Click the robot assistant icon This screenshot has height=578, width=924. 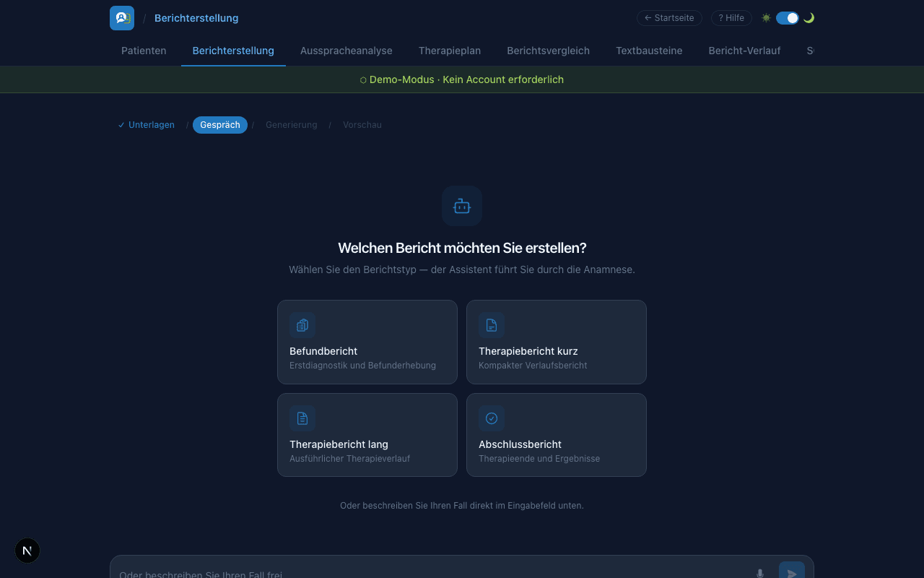[x=462, y=207]
